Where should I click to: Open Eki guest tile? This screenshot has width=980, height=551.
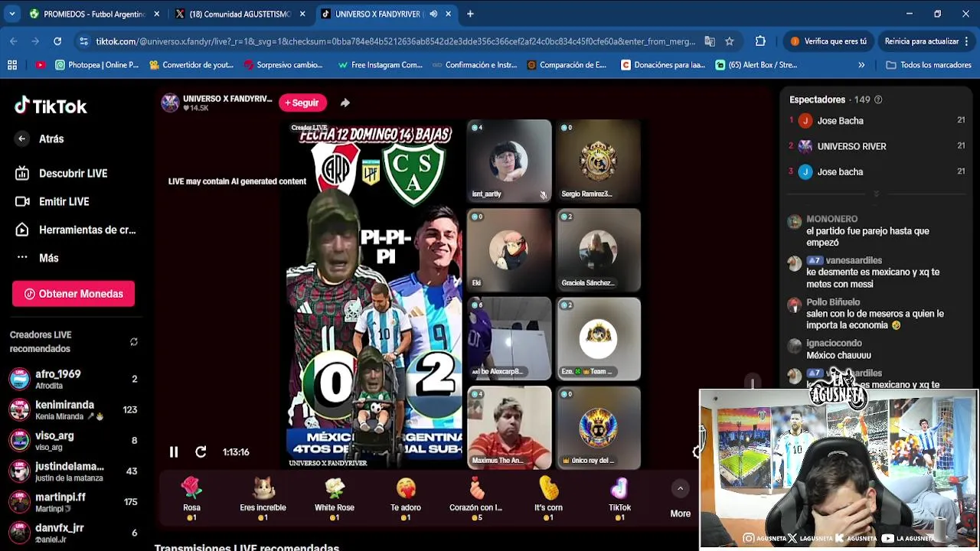[x=509, y=249]
